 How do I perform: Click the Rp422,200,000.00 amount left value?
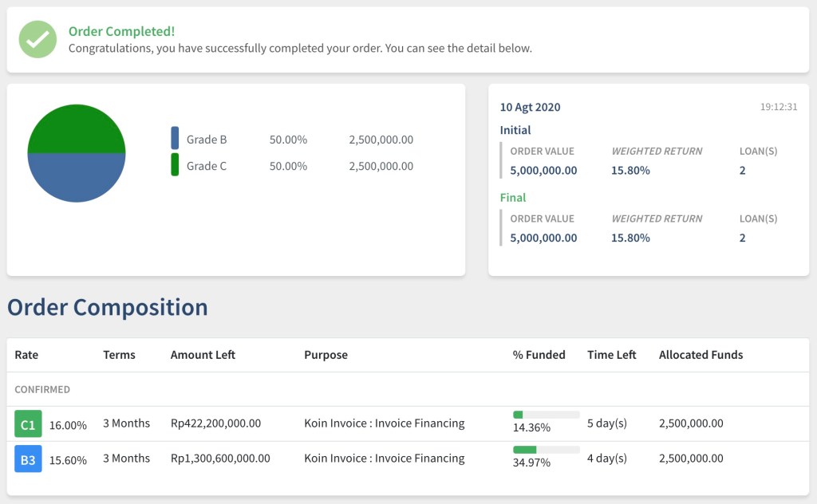tap(215, 423)
